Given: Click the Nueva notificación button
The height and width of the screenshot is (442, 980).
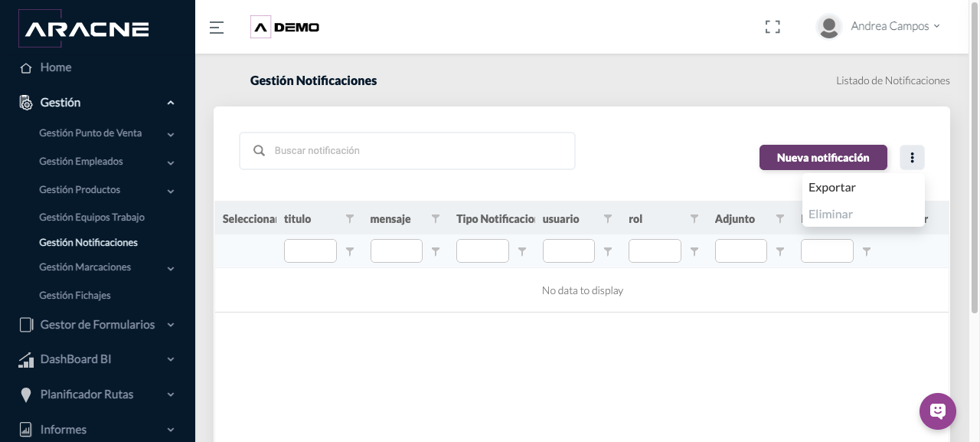Looking at the screenshot, I should [x=823, y=158].
